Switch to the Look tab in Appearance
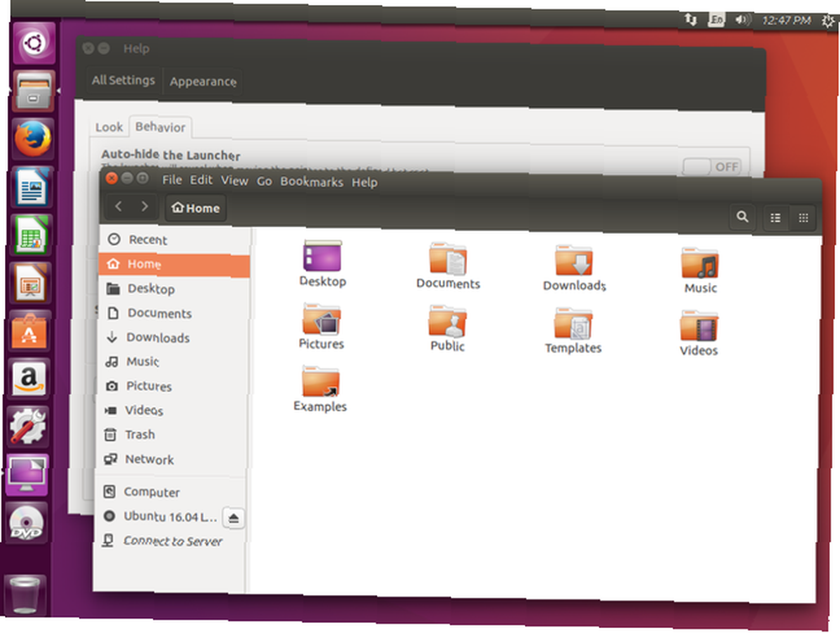This screenshot has width=840, height=633. (109, 127)
